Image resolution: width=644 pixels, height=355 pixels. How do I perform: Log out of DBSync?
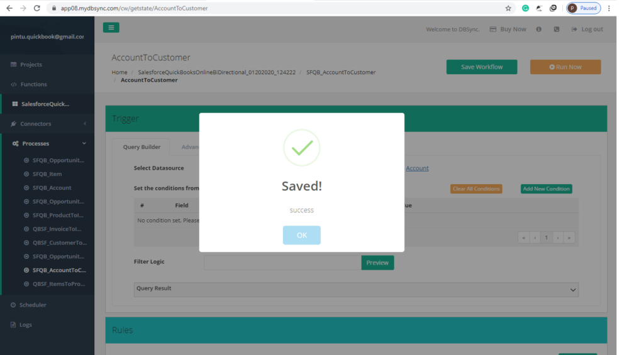[x=587, y=29]
